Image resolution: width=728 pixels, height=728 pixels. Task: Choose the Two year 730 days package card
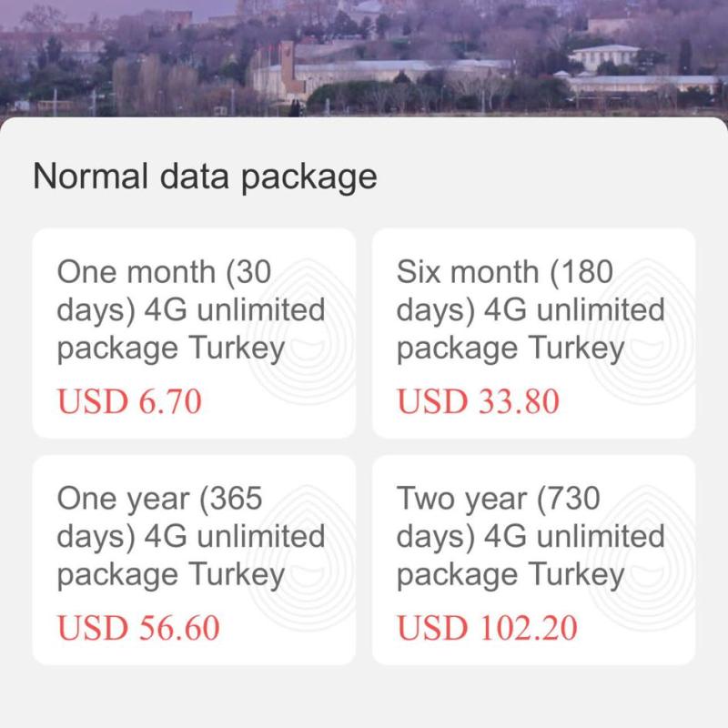click(x=533, y=559)
